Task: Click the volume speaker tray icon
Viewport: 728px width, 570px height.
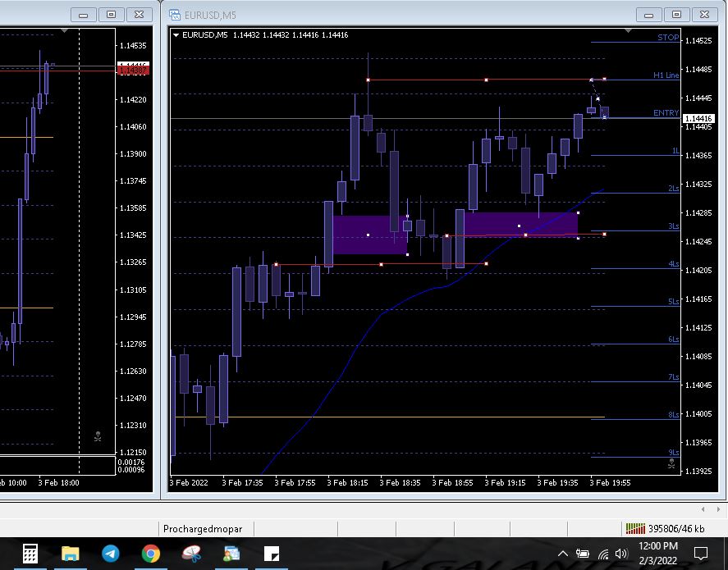Action: 620,554
